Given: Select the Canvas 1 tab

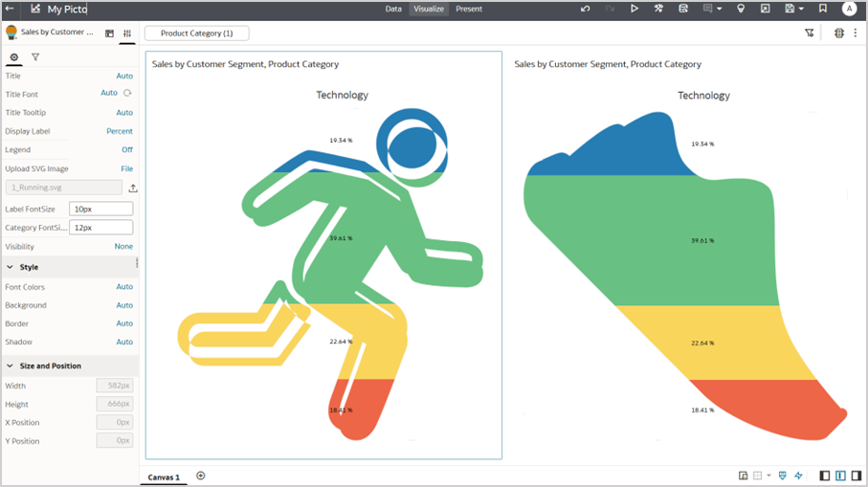Looking at the screenshot, I should 164,477.
